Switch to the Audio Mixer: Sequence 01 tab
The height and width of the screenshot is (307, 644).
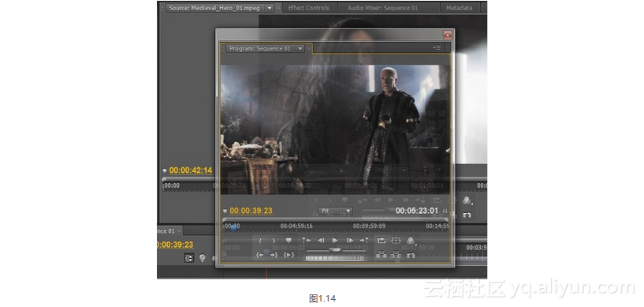pos(382,8)
